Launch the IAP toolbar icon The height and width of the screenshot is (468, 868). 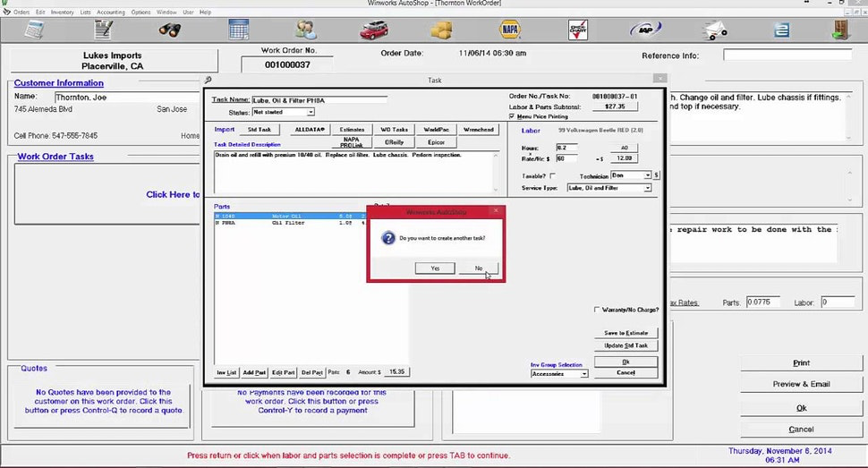pyautogui.click(x=645, y=30)
